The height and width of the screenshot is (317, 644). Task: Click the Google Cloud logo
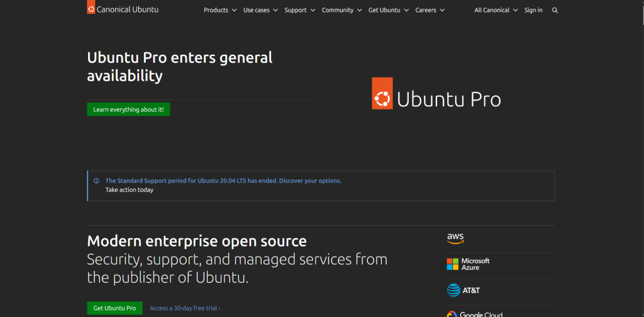pyautogui.click(x=474, y=314)
